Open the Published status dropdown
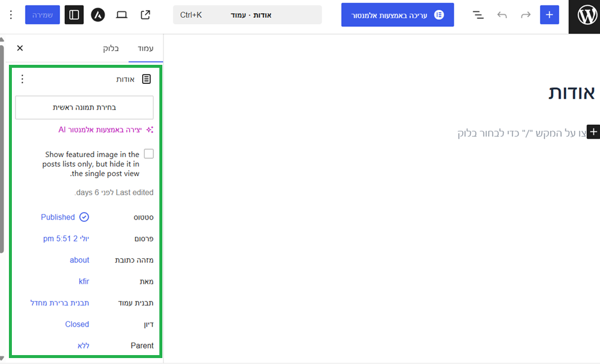The image size is (600, 364). pyautogui.click(x=65, y=217)
